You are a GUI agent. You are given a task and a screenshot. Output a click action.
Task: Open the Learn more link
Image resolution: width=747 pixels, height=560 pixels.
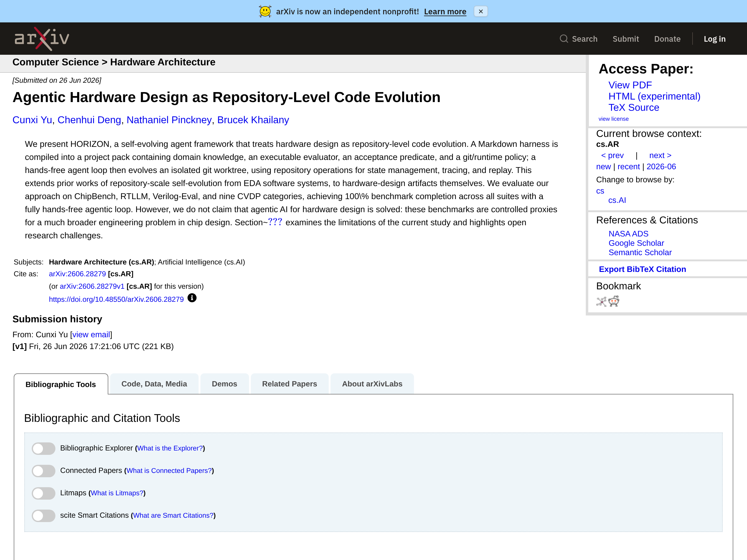[445, 12]
